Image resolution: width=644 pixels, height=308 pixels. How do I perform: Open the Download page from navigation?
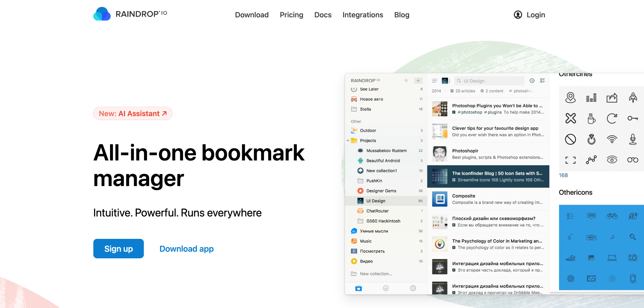coord(252,15)
